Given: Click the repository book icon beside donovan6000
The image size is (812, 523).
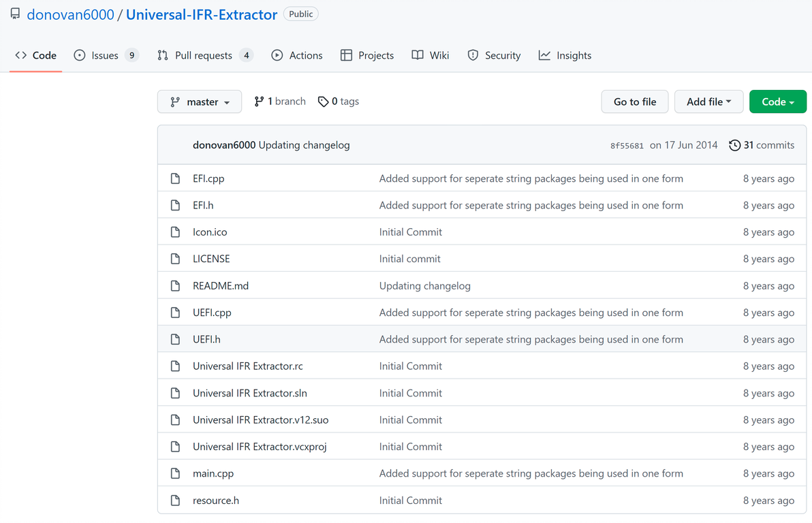Looking at the screenshot, I should click(15, 14).
